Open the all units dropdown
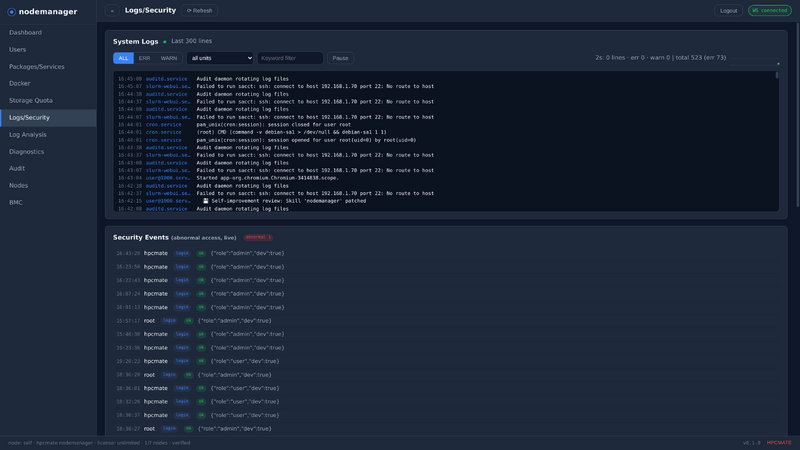 (220, 58)
